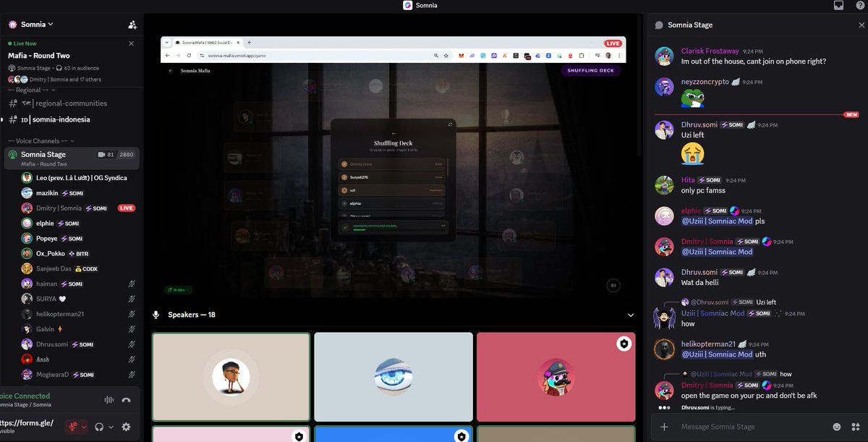Click the LIVE badge next to Dmitry

[x=127, y=208]
